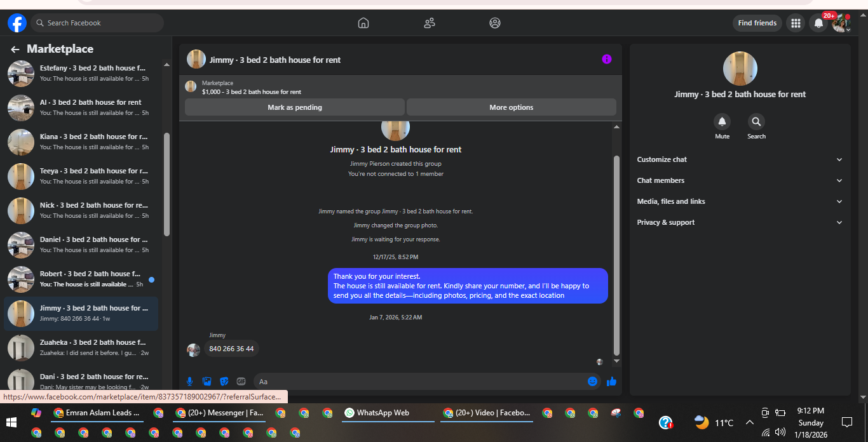Open the Robert conversation in list
The height and width of the screenshot is (442, 868).
click(x=81, y=279)
